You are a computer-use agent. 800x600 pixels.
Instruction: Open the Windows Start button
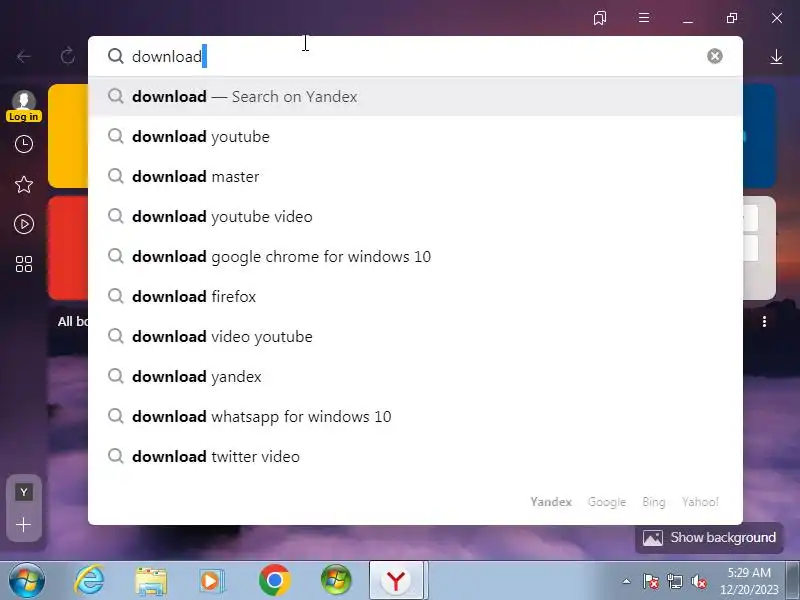(x=27, y=581)
